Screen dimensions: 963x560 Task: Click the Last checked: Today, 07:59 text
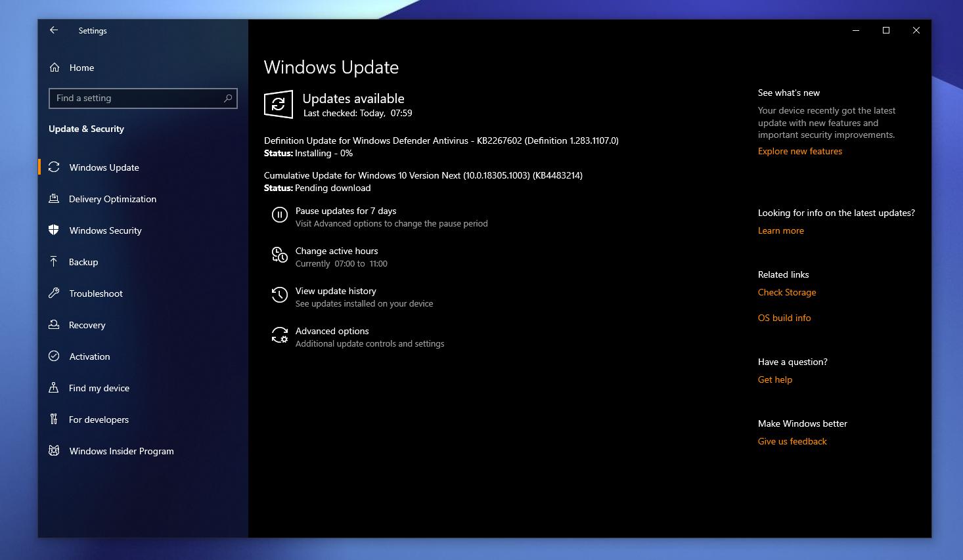pos(357,113)
